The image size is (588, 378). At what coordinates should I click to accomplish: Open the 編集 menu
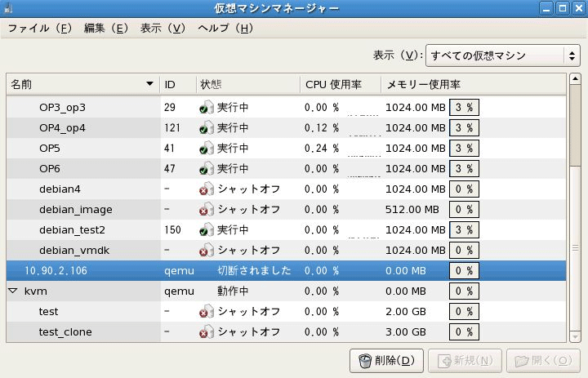coord(106,28)
